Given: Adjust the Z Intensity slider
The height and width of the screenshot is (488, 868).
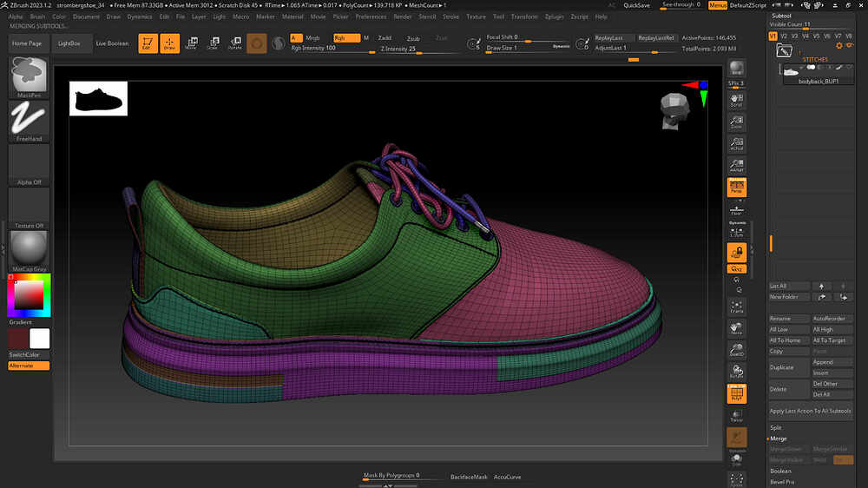Looking at the screenshot, I should click(419, 49).
